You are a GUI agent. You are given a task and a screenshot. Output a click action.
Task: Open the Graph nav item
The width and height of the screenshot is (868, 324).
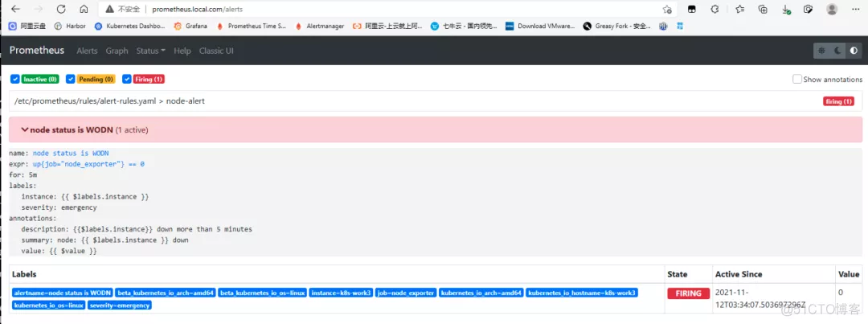(x=117, y=51)
